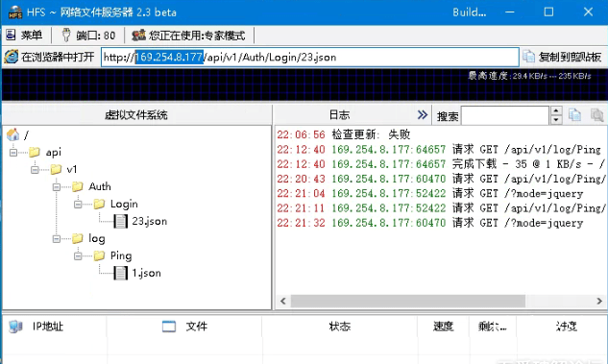Select the Ping folder icon
The image size is (608, 364).
click(99, 255)
